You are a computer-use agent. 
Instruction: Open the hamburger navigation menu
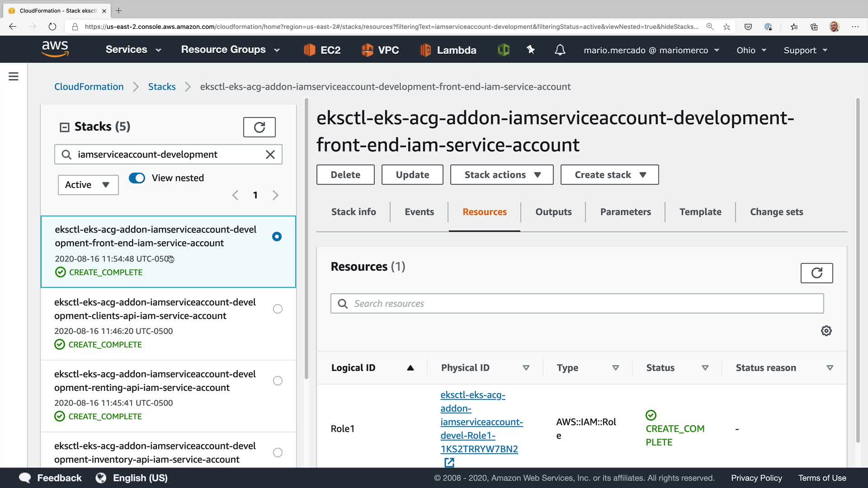(14, 76)
